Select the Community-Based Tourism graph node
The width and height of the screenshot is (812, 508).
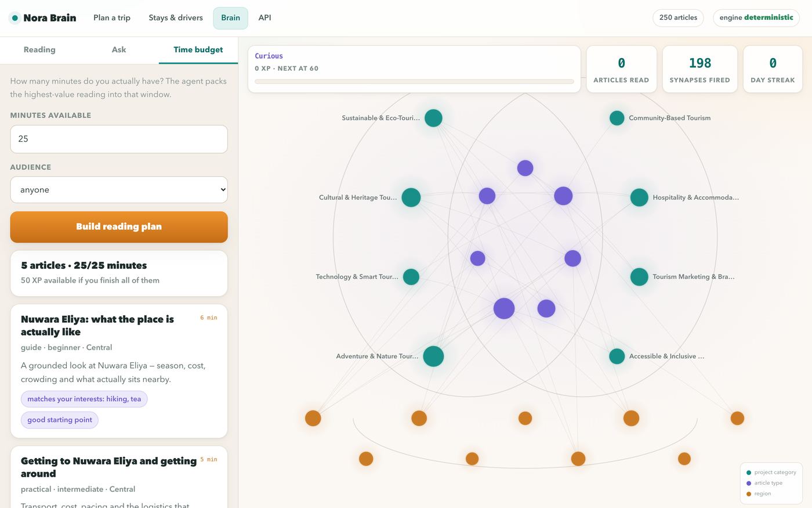[x=617, y=118]
